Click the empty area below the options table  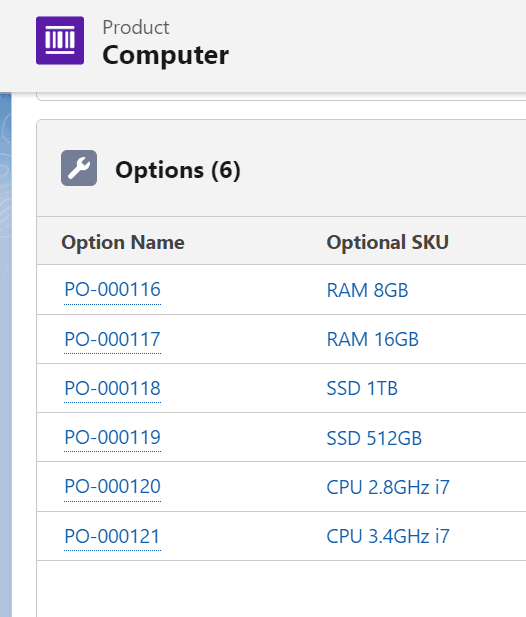pyautogui.click(x=281, y=588)
